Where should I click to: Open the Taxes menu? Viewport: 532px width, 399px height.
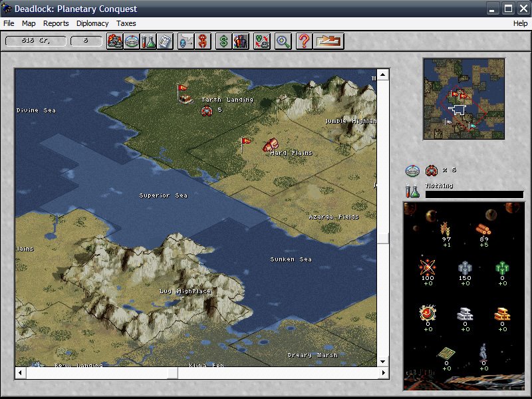point(126,23)
